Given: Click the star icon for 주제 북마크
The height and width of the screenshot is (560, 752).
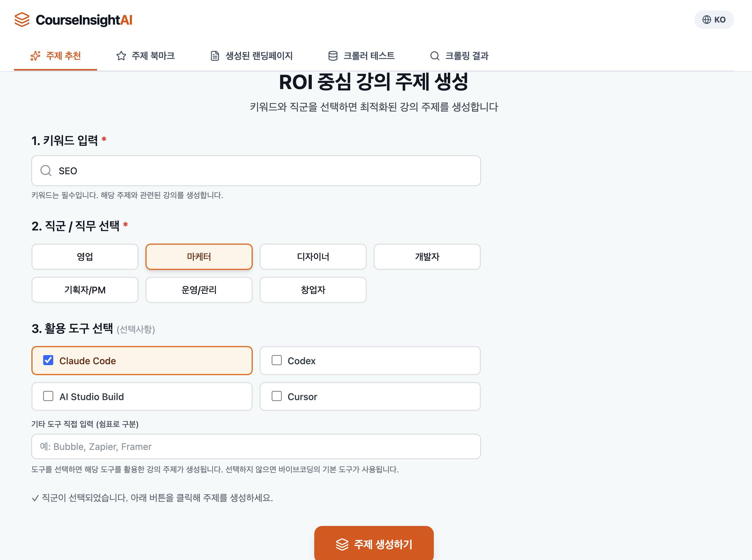Looking at the screenshot, I should (x=121, y=56).
